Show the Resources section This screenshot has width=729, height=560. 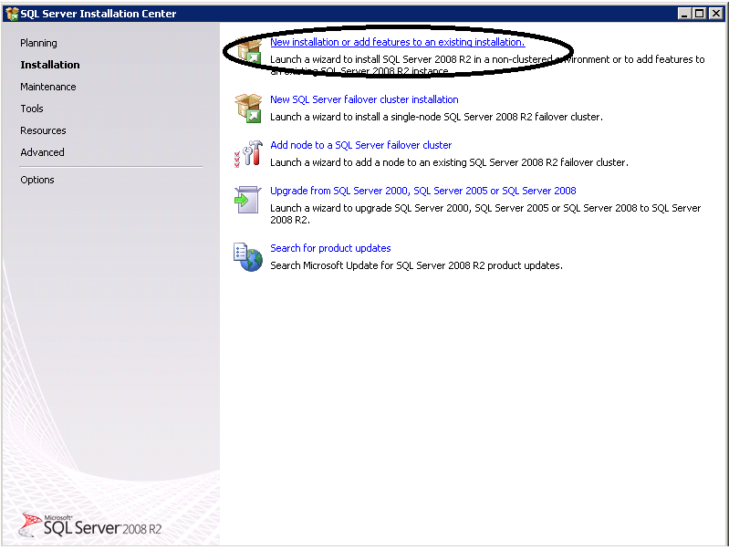pyautogui.click(x=43, y=130)
